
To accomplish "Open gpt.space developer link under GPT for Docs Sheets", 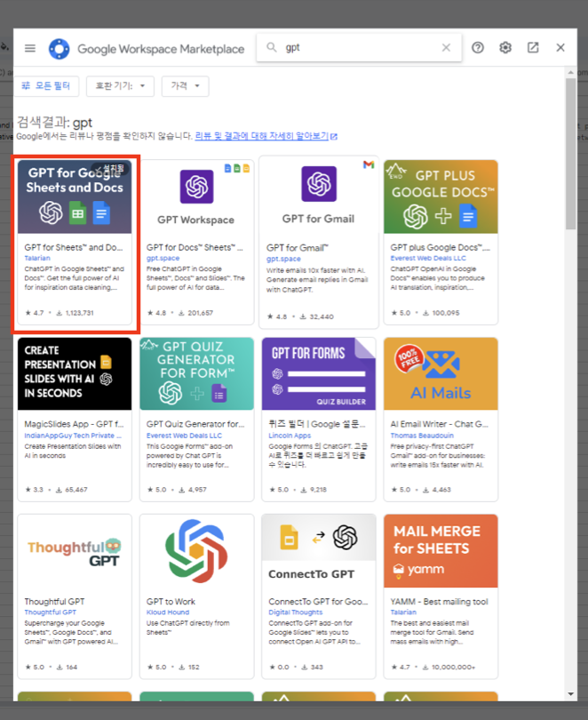I will click(x=163, y=258).
